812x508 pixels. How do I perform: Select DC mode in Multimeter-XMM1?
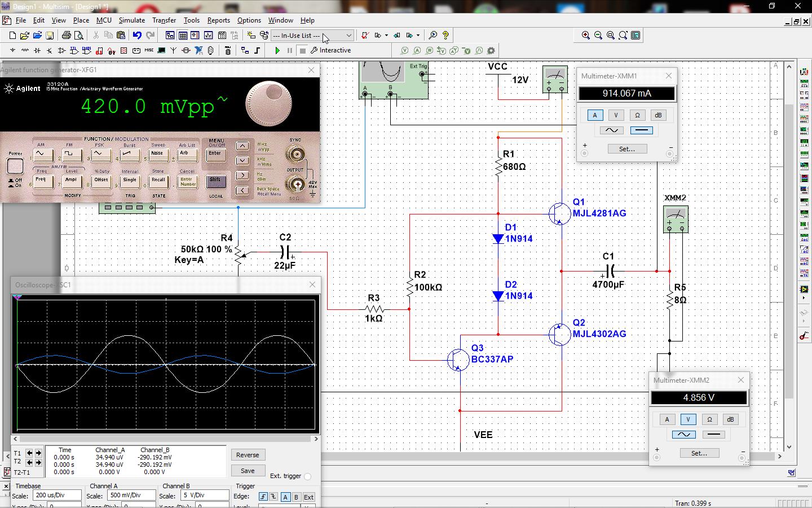[x=641, y=130]
